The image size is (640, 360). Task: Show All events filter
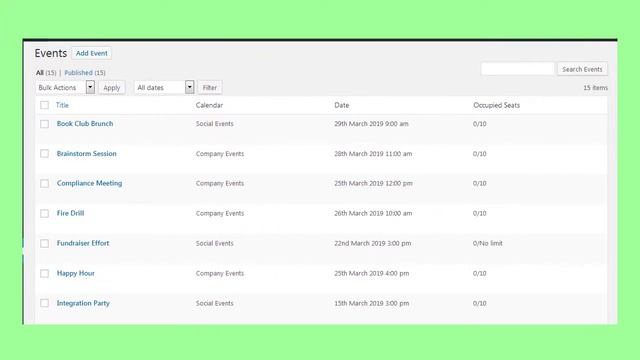tap(40, 73)
